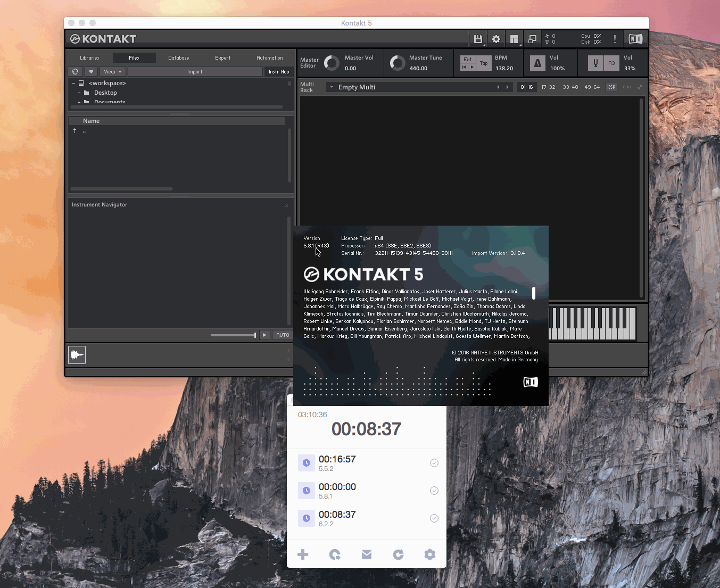Image resolution: width=720 pixels, height=588 pixels.
Task: Toggle the aux button in Multi Rack
Action: 627,87
